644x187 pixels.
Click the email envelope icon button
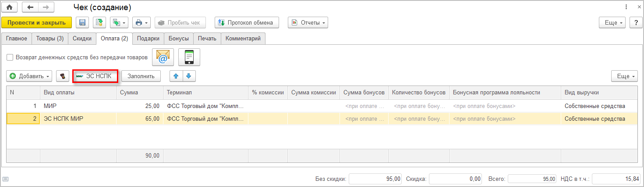tap(163, 57)
